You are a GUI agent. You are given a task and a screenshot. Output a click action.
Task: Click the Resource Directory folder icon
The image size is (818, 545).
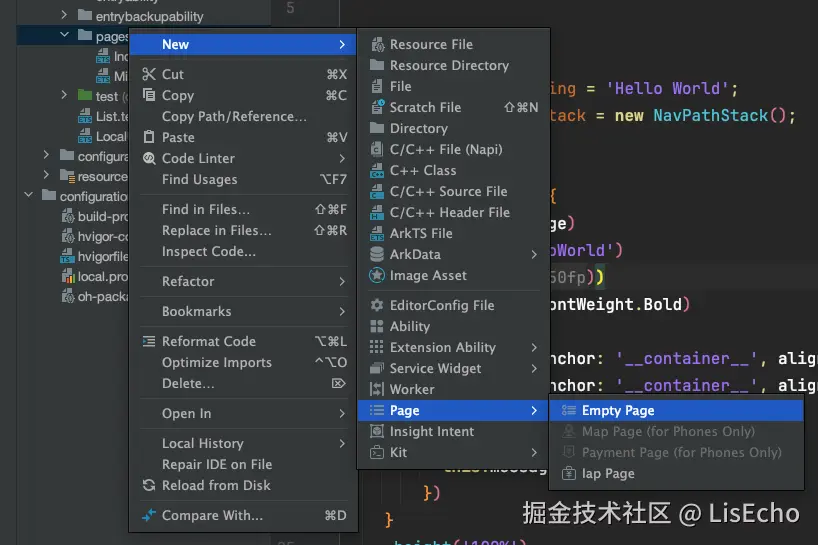tap(377, 65)
